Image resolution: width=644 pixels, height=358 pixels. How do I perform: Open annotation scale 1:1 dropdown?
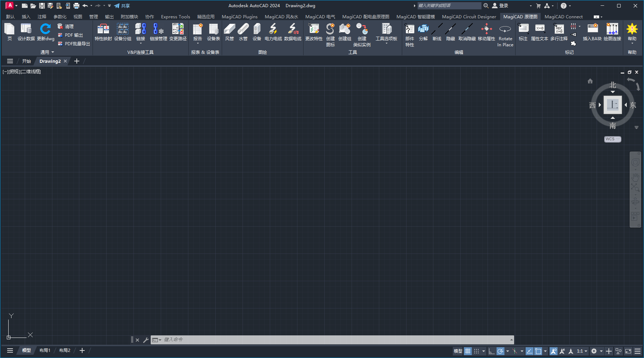pos(582,351)
